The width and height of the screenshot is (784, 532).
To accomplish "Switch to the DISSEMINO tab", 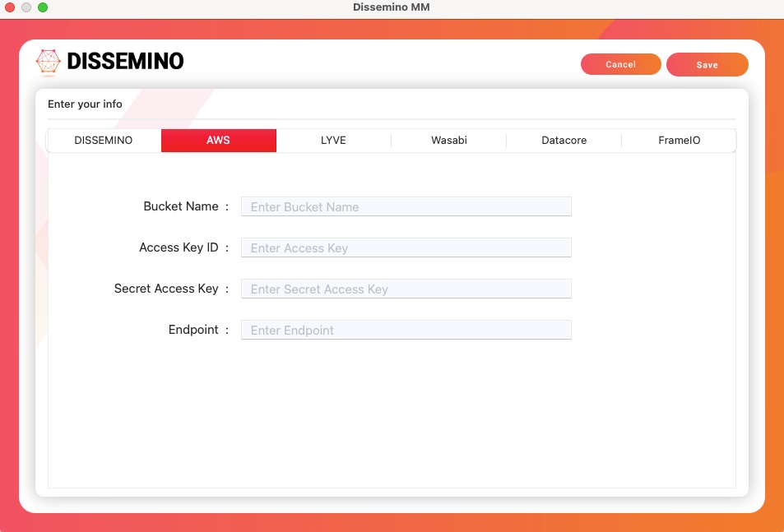I will 104,141.
